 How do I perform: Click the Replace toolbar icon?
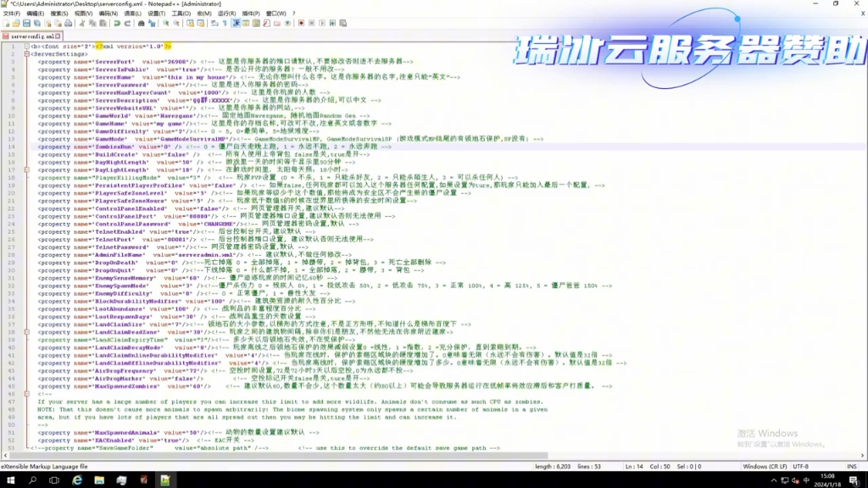152,23
